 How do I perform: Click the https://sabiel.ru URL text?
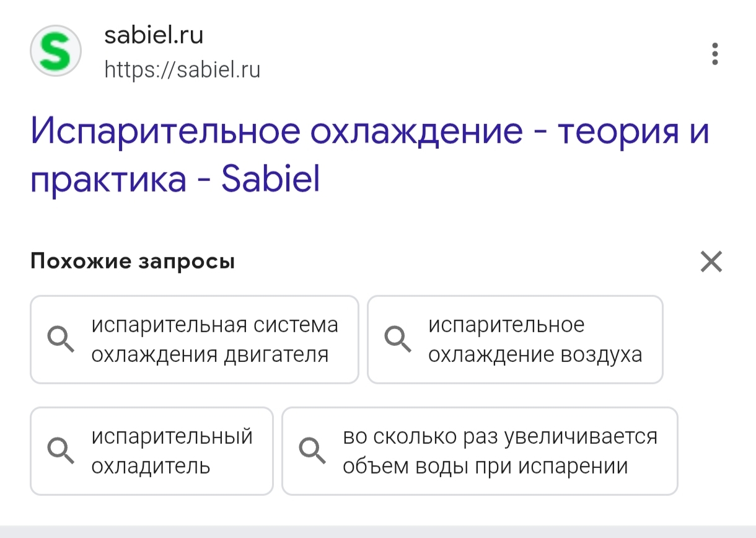pos(182,69)
